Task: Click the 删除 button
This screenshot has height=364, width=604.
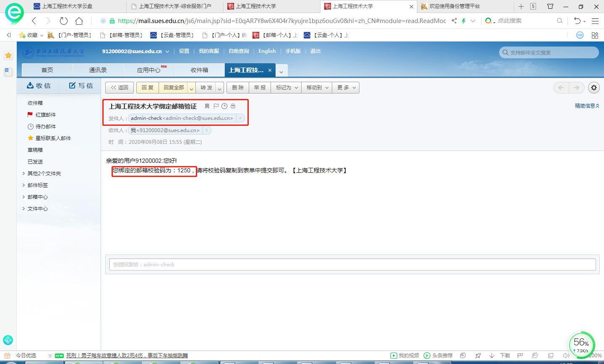Action: pos(238,88)
